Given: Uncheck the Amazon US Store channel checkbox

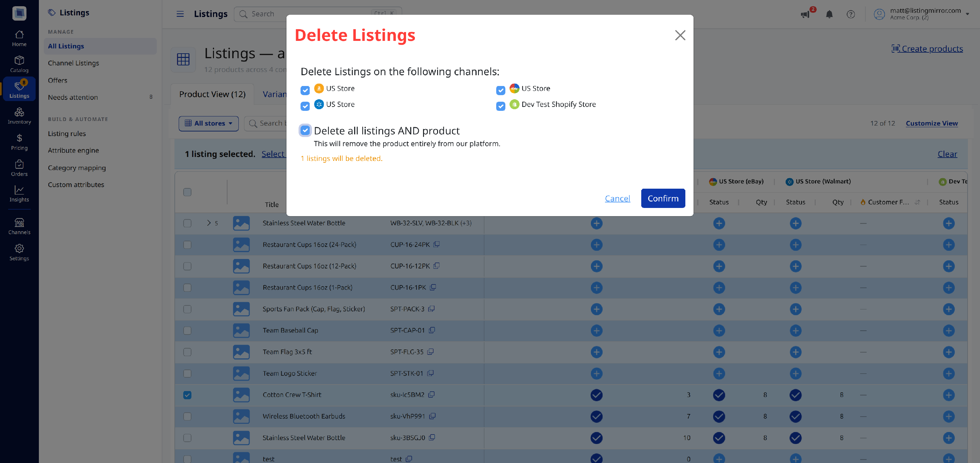Looking at the screenshot, I should pyautogui.click(x=305, y=90).
